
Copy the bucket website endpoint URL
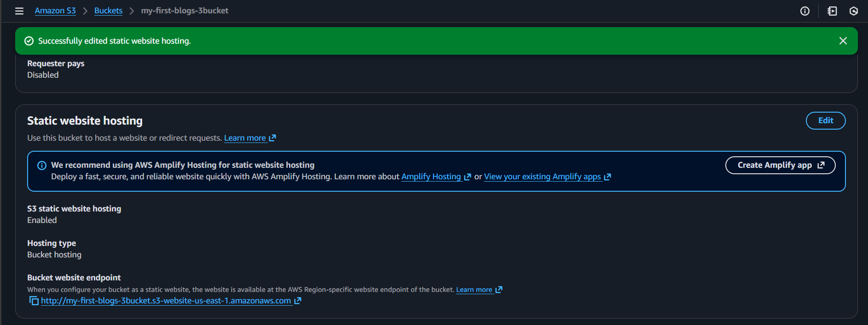34,301
